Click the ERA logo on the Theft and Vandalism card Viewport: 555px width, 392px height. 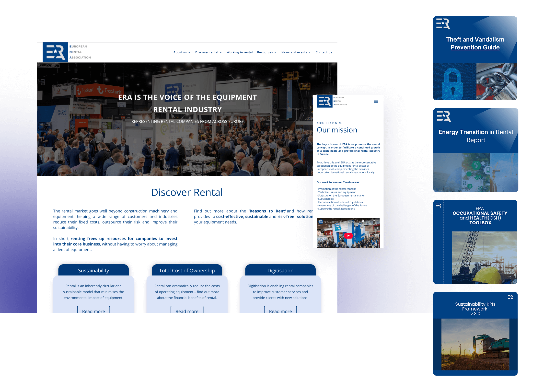443,24
